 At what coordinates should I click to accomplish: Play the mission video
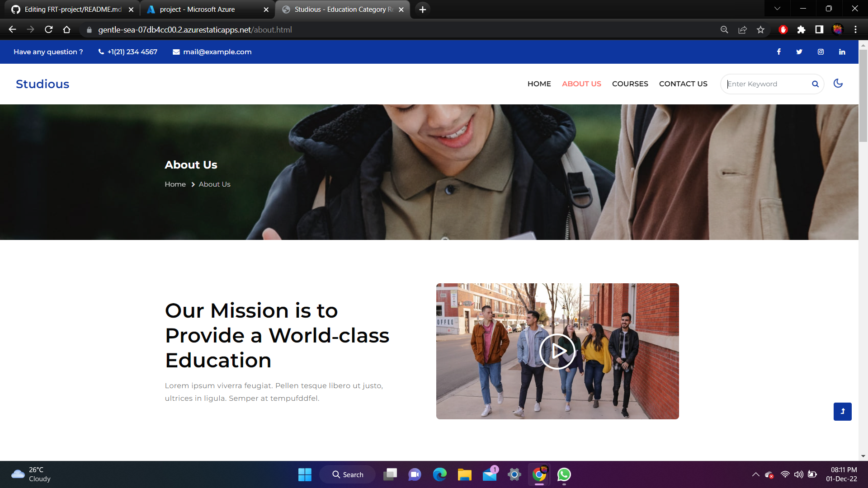pos(557,351)
